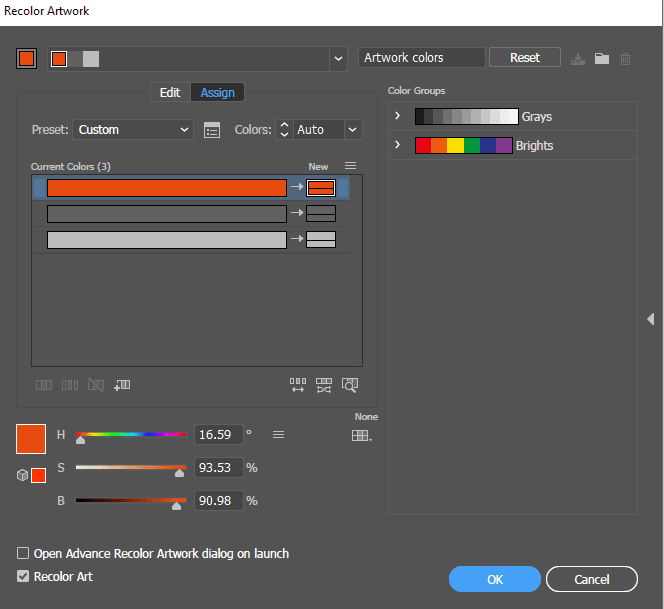Click the New Color Group folder icon
This screenshot has width=664, height=609.
(x=602, y=58)
